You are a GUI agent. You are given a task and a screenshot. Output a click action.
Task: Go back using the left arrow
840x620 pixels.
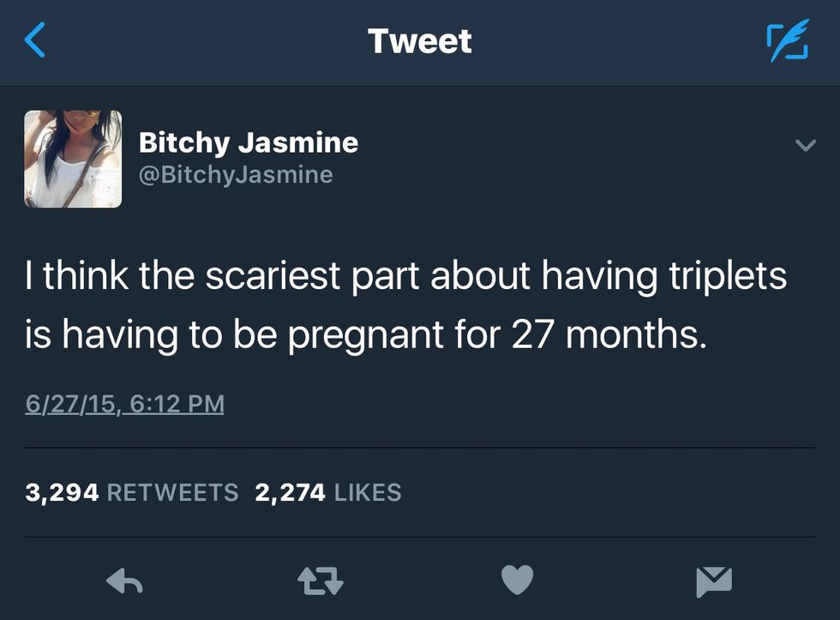pyautogui.click(x=35, y=41)
